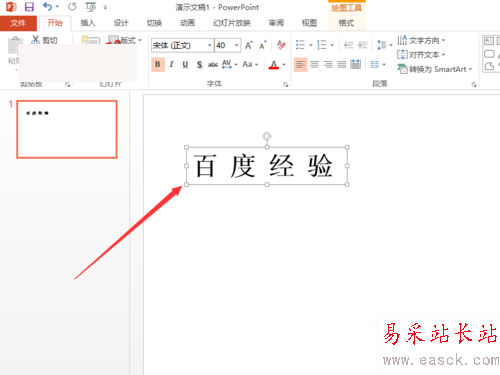
Task: Expand the font size dropdown arrow
Action: tap(236, 45)
